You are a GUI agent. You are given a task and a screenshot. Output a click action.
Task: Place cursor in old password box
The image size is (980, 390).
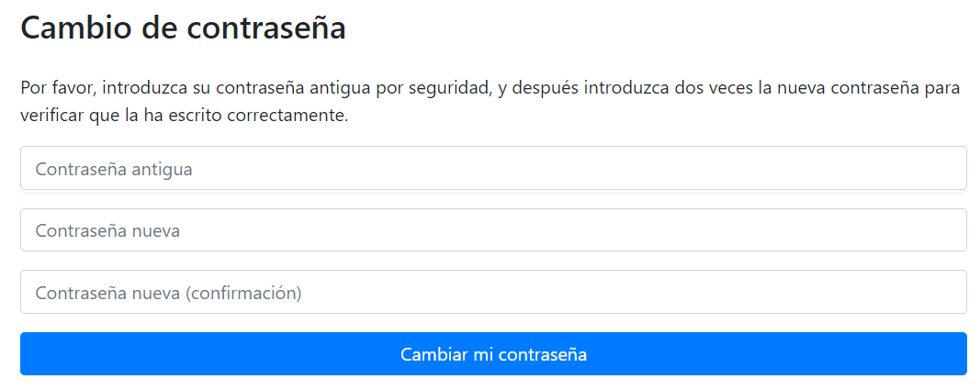493,168
